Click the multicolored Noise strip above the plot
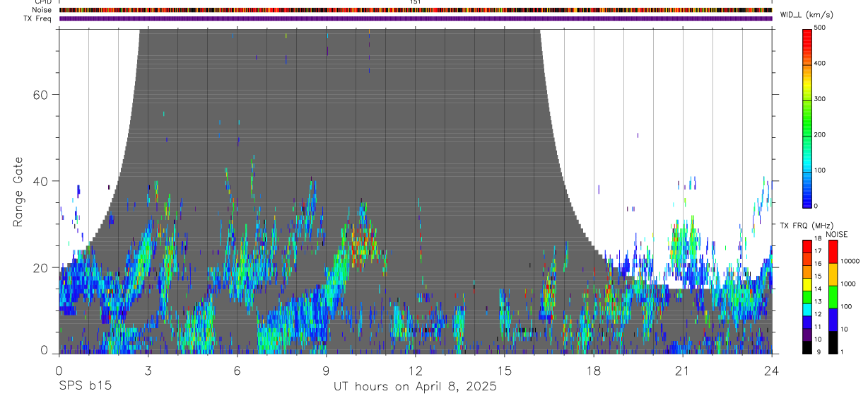868x401 pixels. (416, 10)
